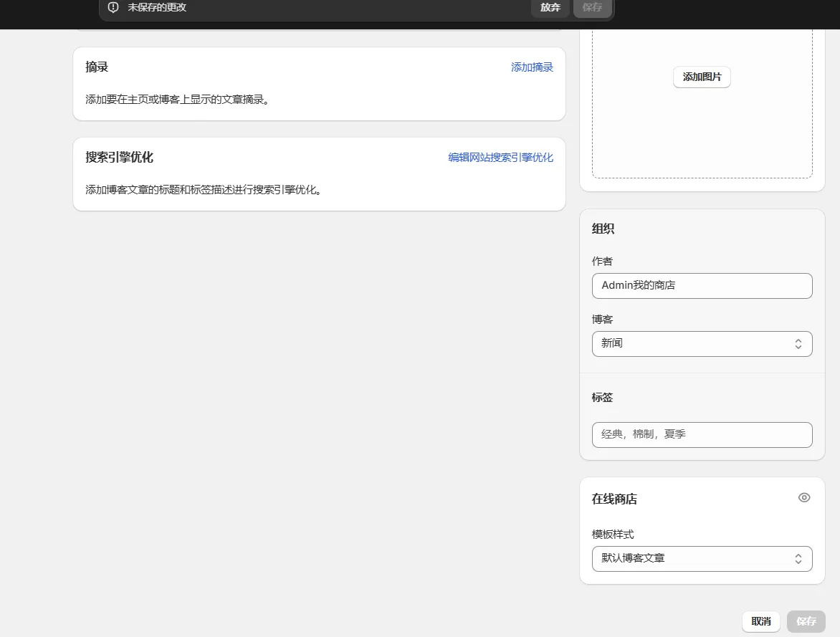Viewport: 840px width, 637px height.
Task: Click the 作者 field label
Action: pyautogui.click(x=602, y=262)
